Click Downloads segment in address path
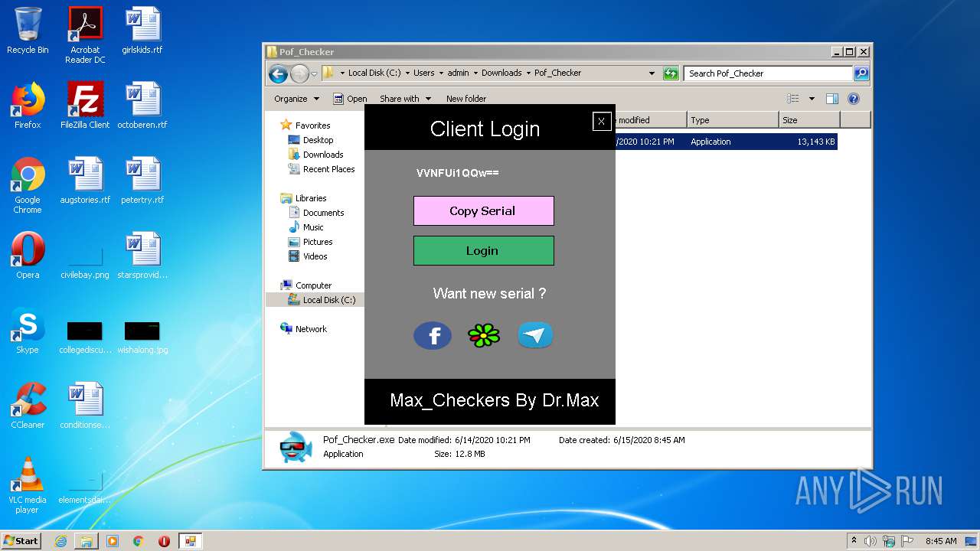Viewport: 980px width, 551px height. pyautogui.click(x=501, y=73)
